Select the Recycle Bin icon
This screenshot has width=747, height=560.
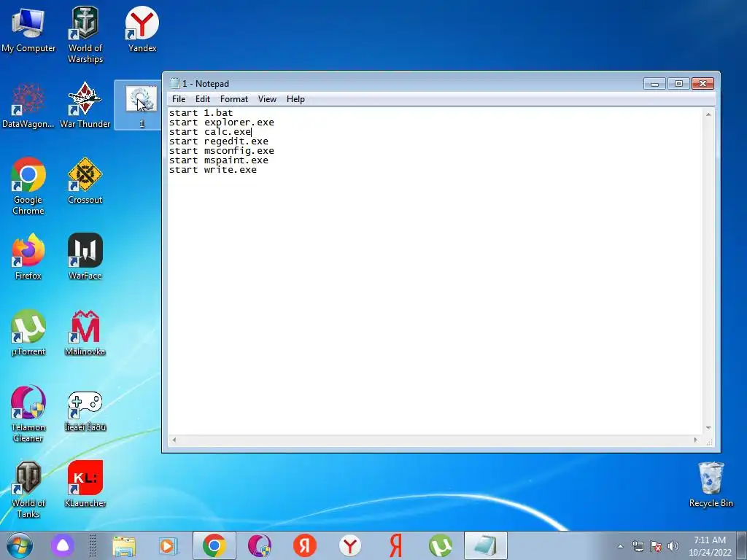pos(711,484)
